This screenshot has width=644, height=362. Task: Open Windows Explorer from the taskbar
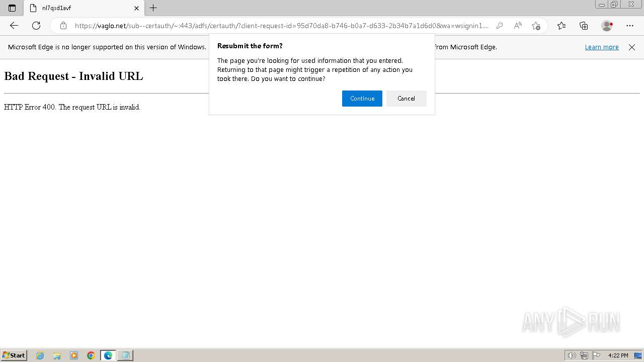coord(57,355)
